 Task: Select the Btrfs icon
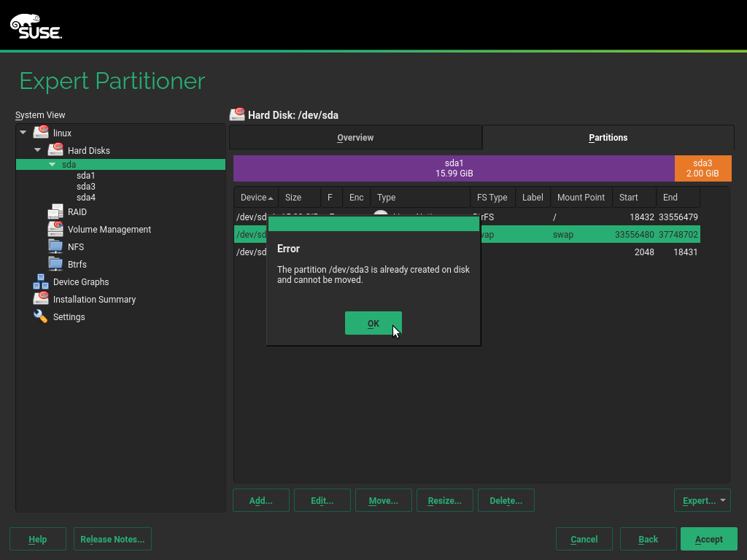[55, 264]
